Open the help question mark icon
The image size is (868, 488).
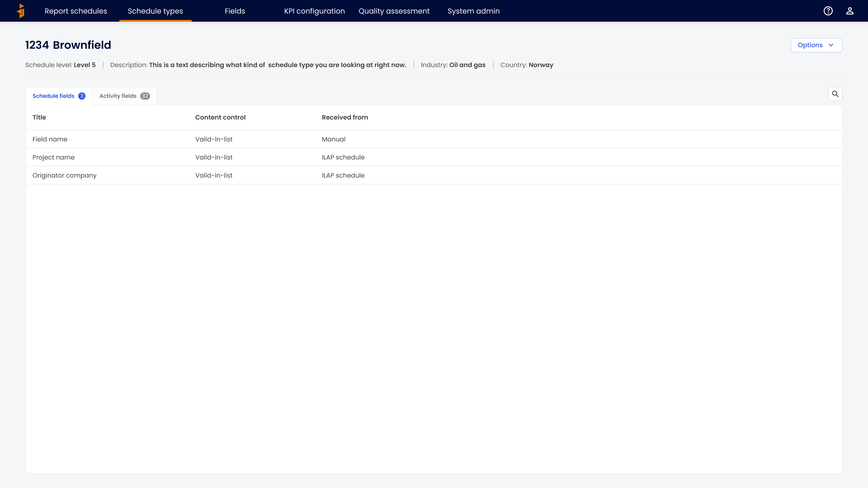click(x=828, y=11)
